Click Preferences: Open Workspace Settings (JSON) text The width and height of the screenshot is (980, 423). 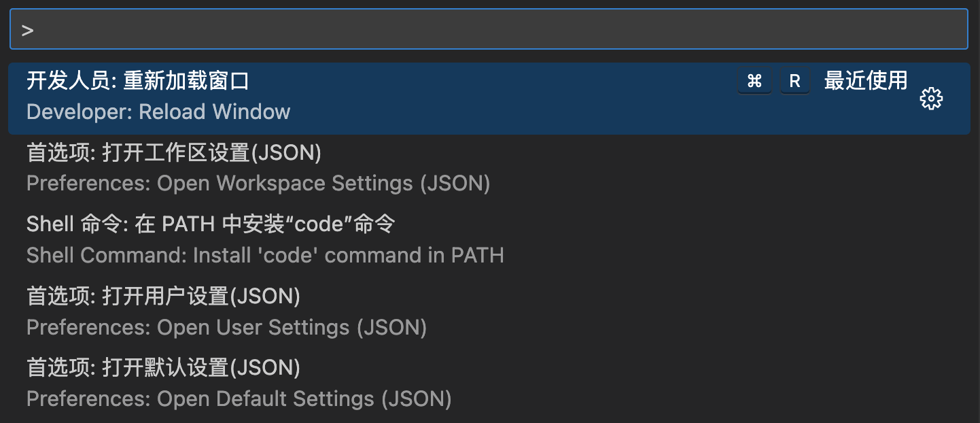[258, 184]
